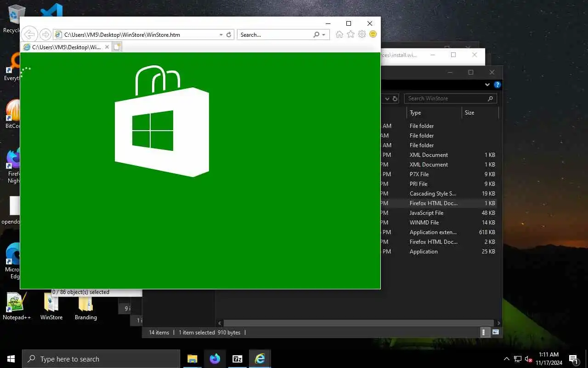Click the Windows Store bag logo

coord(162,121)
